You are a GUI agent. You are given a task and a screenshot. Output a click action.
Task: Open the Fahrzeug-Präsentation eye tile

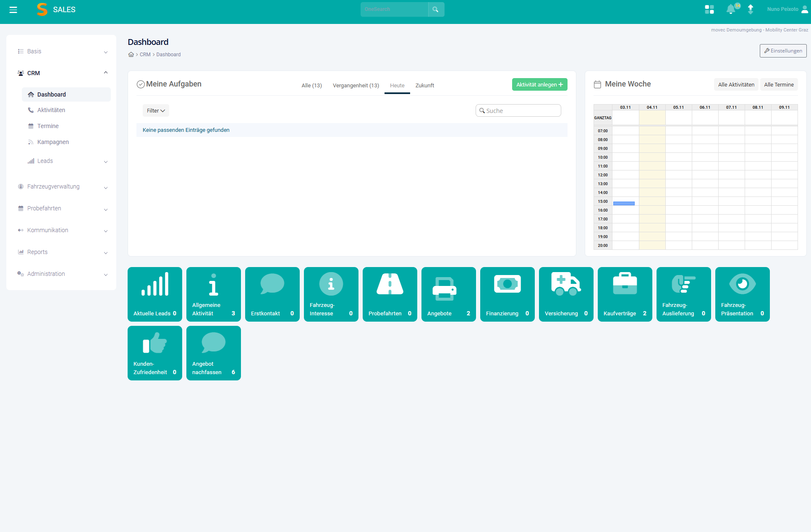(x=742, y=294)
